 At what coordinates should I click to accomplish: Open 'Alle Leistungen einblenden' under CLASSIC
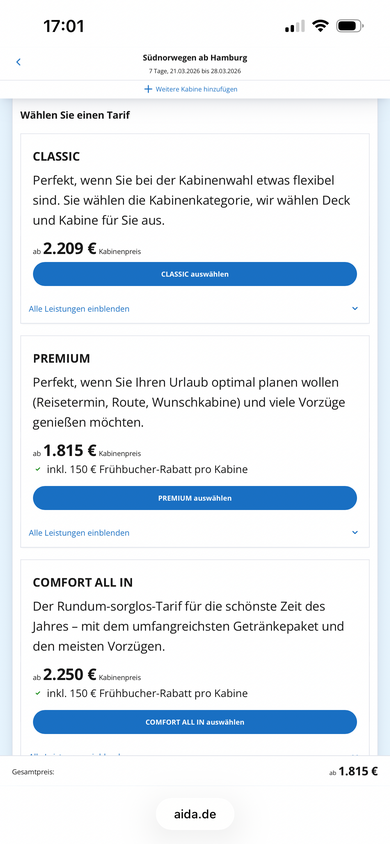(79, 309)
